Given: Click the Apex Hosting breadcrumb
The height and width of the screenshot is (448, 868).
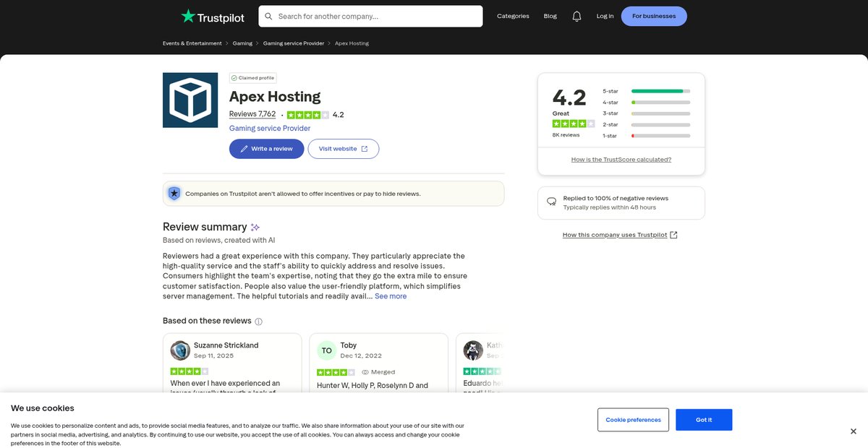Looking at the screenshot, I should [x=352, y=43].
